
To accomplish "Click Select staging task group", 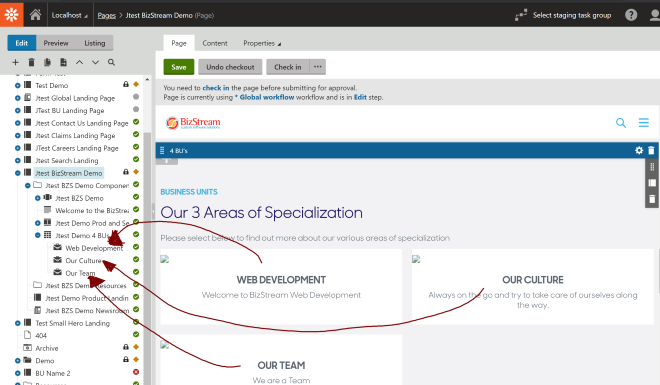I will click(x=572, y=15).
